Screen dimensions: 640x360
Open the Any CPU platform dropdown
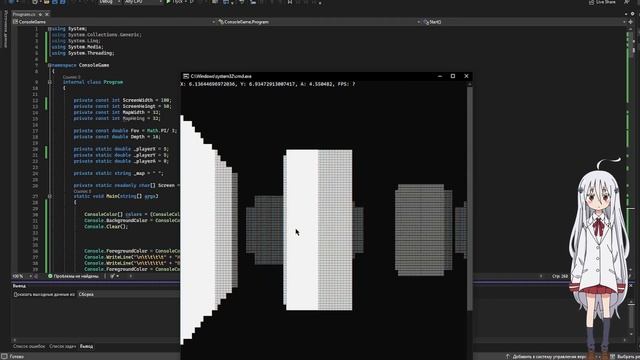pos(143,2)
